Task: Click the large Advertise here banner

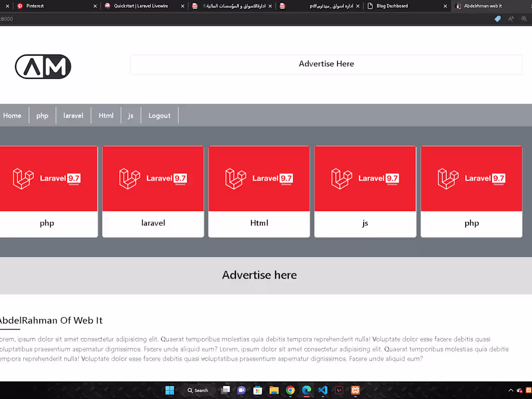Action: (x=259, y=275)
